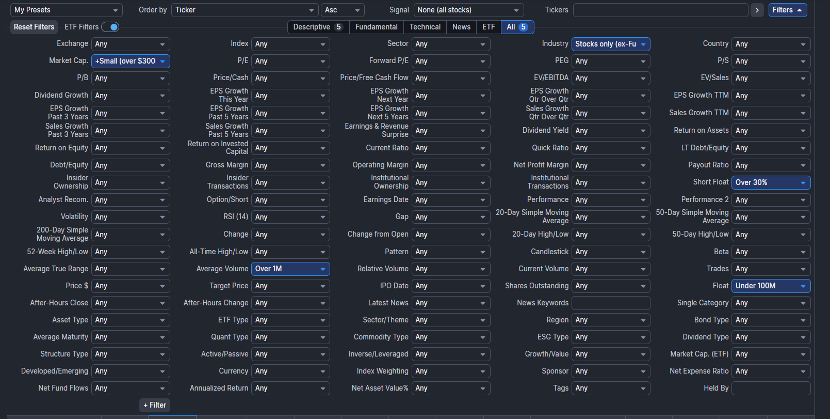Image resolution: width=830 pixels, height=420 pixels.
Task: Open the Target Price filter dropdown
Action: coord(290,285)
